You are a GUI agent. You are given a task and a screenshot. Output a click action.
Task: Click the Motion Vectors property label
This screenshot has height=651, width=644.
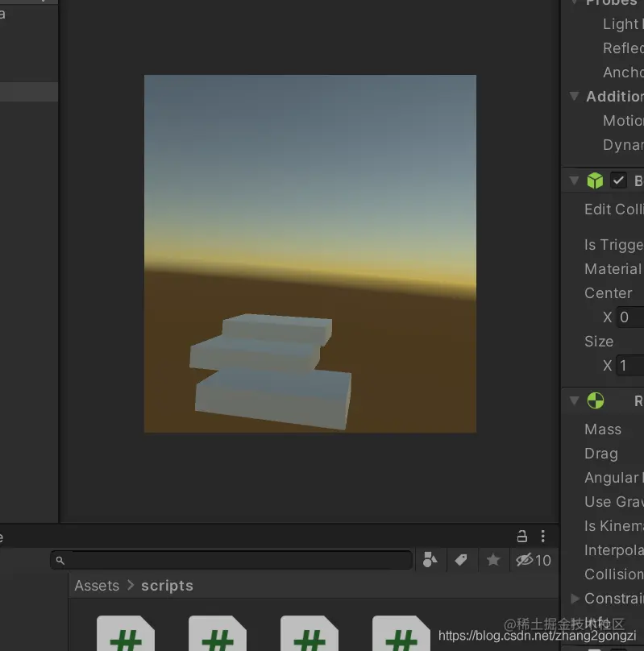tap(623, 120)
